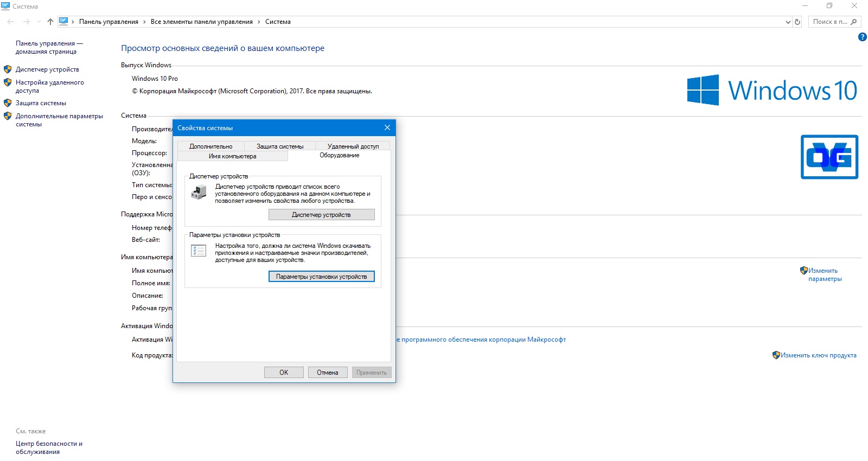Click the Тип системы label
Screen dimensions: 868x461
tap(152, 185)
